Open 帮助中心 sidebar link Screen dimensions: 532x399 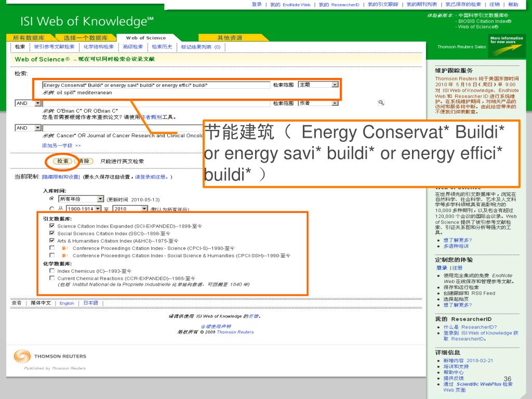click(x=453, y=372)
